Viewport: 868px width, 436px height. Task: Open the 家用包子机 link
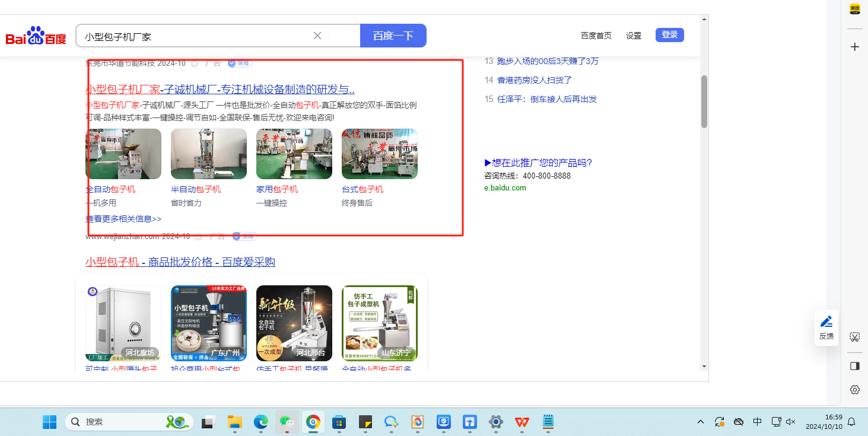point(277,189)
